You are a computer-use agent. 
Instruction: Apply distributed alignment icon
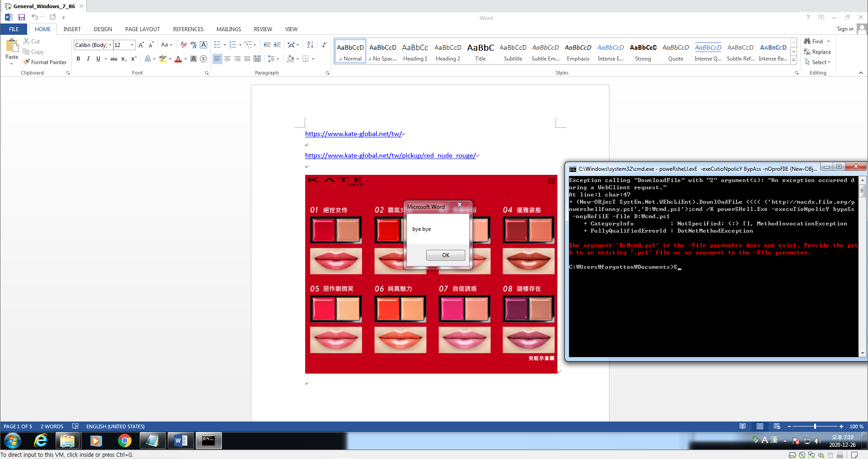(x=257, y=59)
